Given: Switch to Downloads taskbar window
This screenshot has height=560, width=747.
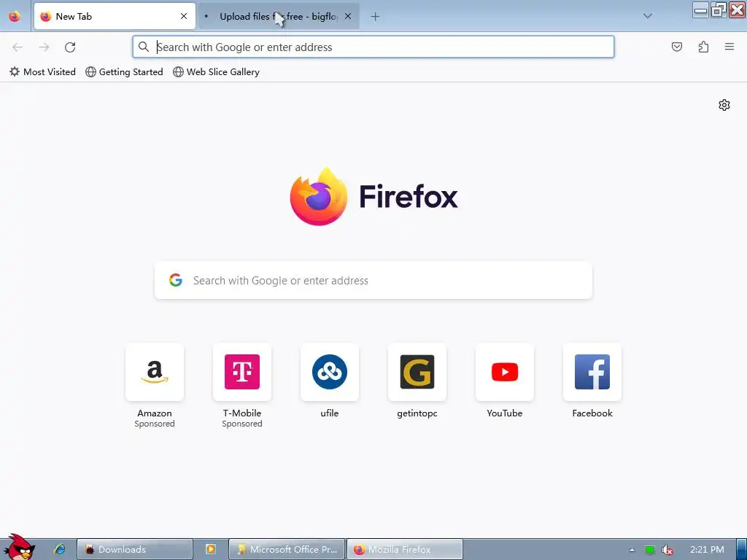Looking at the screenshot, I should [x=135, y=550].
